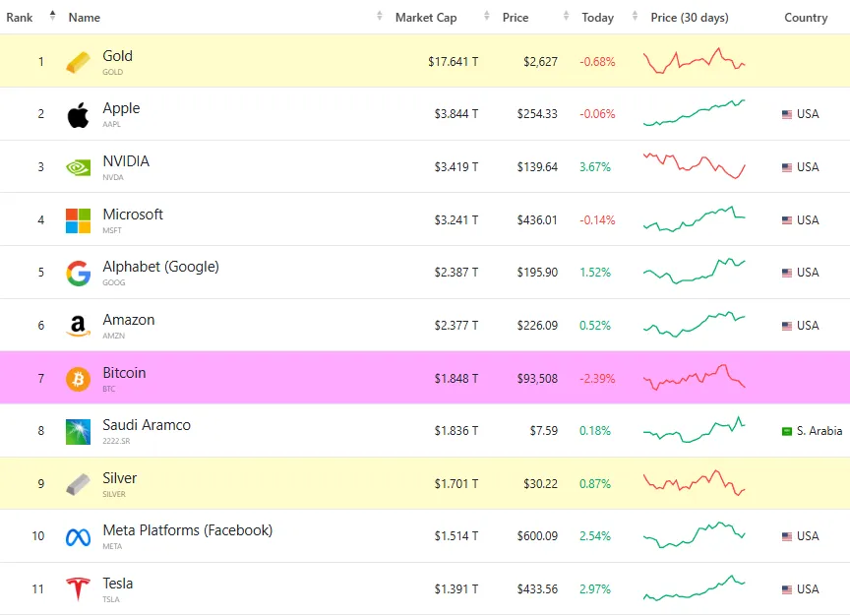Click the Saudi Arabia flag icon
850x616 pixels.
pos(787,431)
